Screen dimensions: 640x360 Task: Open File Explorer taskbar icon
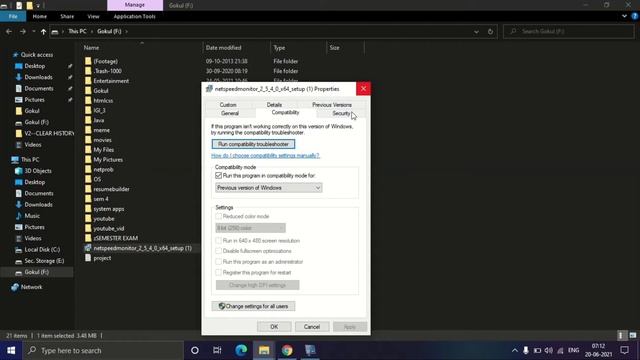264,350
